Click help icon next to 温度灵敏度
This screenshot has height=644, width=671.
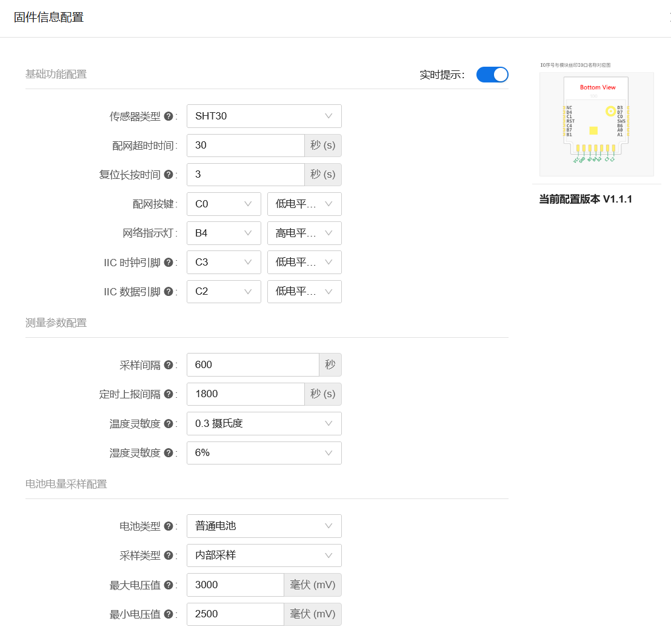click(x=169, y=424)
